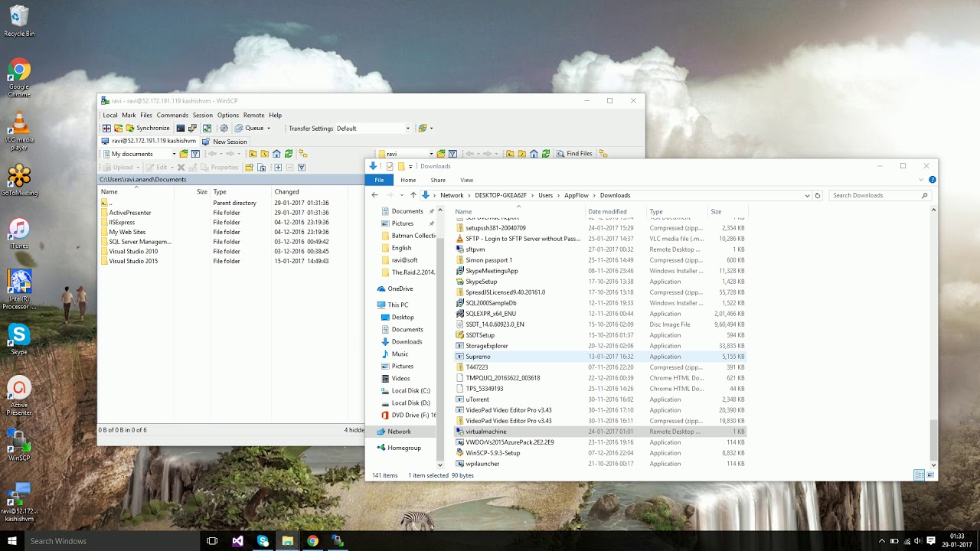Viewport: 980px width, 551px height.
Task: Click local panel filter icon
Action: pos(195,154)
